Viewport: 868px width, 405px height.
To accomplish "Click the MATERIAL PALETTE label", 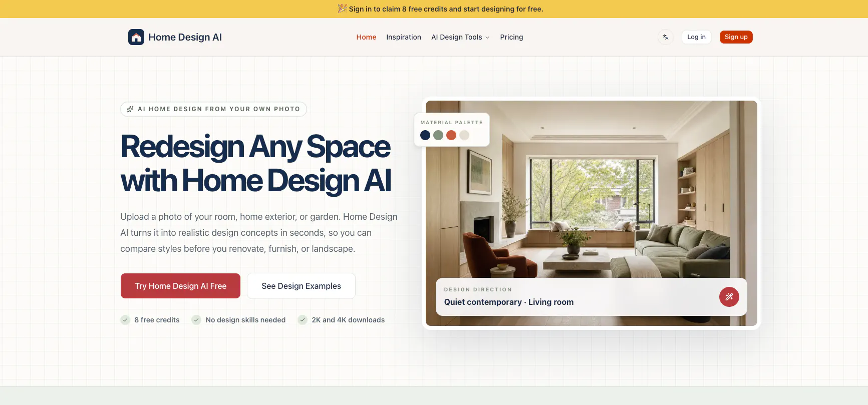I will [451, 123].
